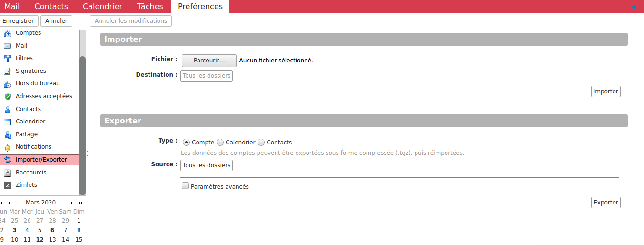Click the Partage sharing icon
The width and height of the screenshot is (644, 245).
[x=7, y=134]
